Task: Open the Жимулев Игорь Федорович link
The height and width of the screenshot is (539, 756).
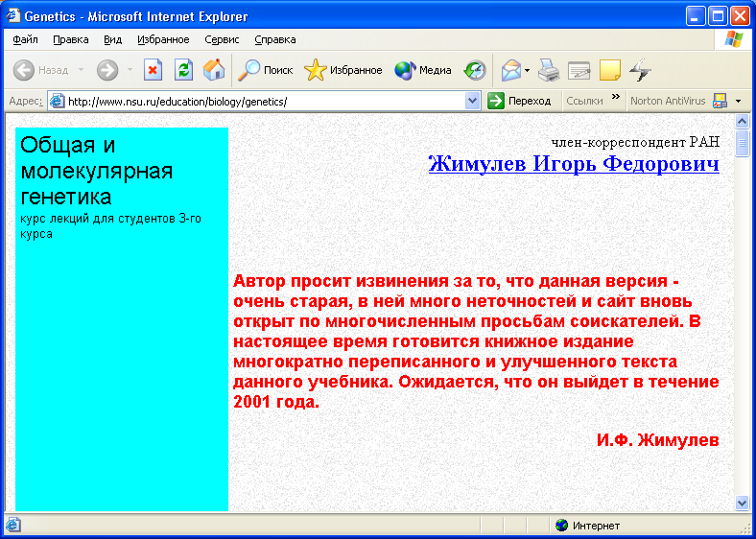Action: 574,164
